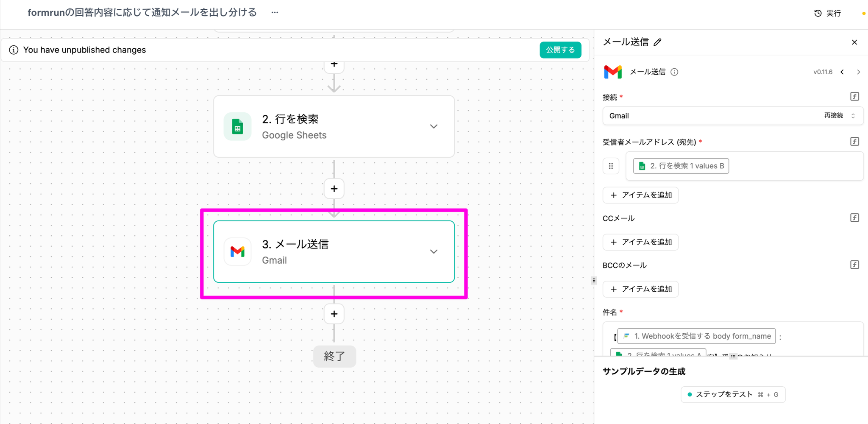Open the Gmail connection dropdown
Image resolution: width=868 pixels, height=424 pixels.
(x=721, y=116)
